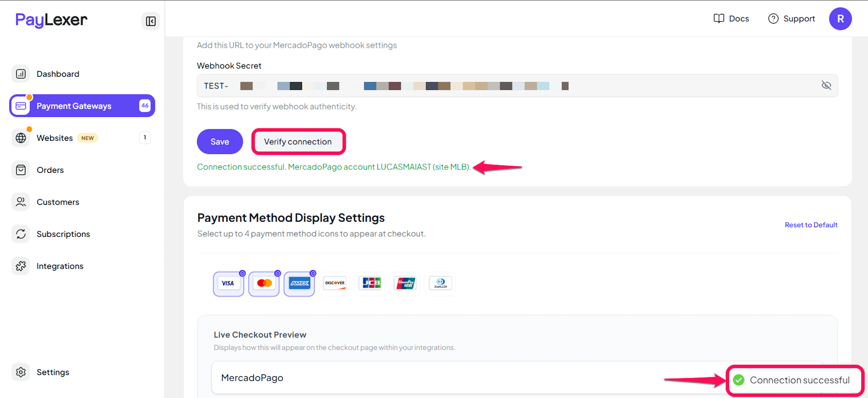Click 'Select up to 4 payment method icons' text
This screenshot has width=868, height=398.
[311, 233]
